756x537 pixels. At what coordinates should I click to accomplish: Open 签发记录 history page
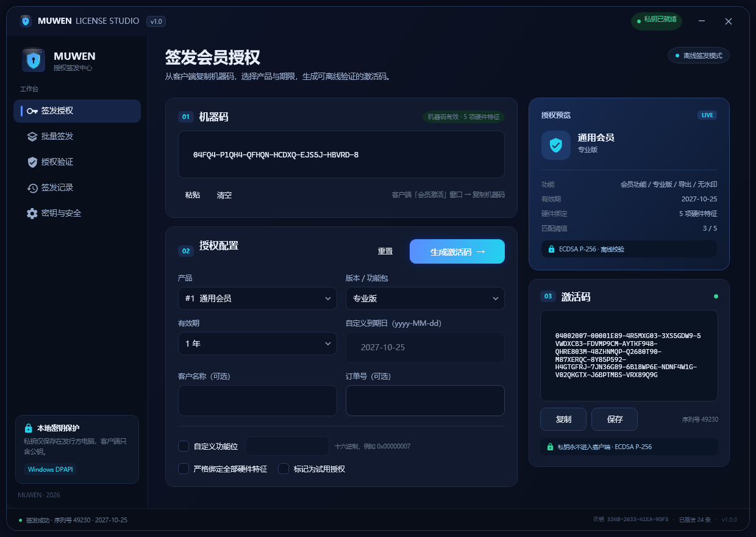77,188
